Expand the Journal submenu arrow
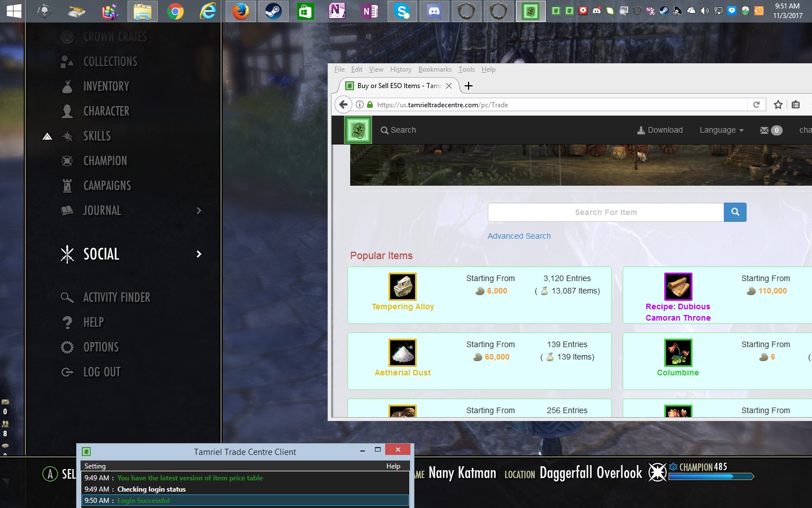This screenshot has height=508, width=812. click(x=198, y=211)
